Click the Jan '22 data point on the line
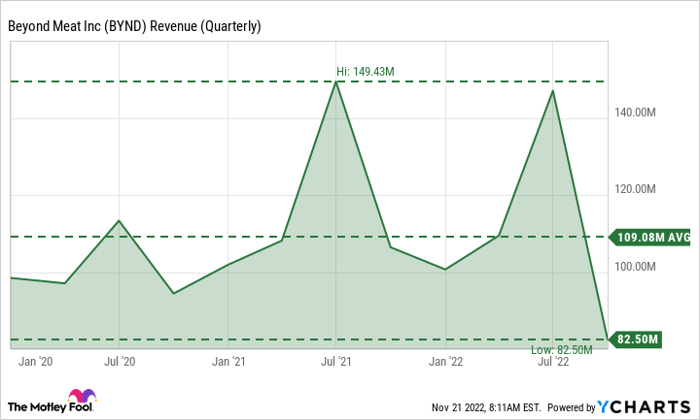The width and height of the screenshot is (700, 420). click(445, 269)
